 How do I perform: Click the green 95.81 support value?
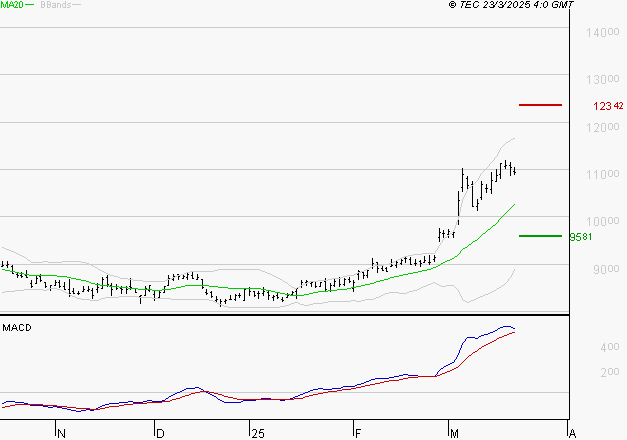click(x=581, y=237)
